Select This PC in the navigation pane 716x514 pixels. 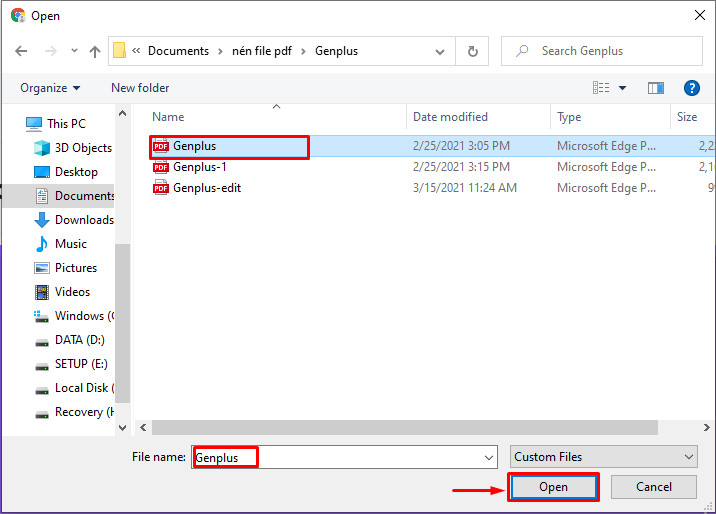pyautogui.click(x=56, y=124)
